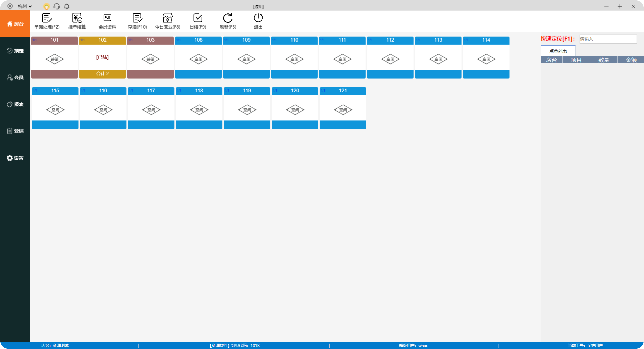The image size is (644, 349).
Task: Select idle room 114
Action: coord(486,57)
